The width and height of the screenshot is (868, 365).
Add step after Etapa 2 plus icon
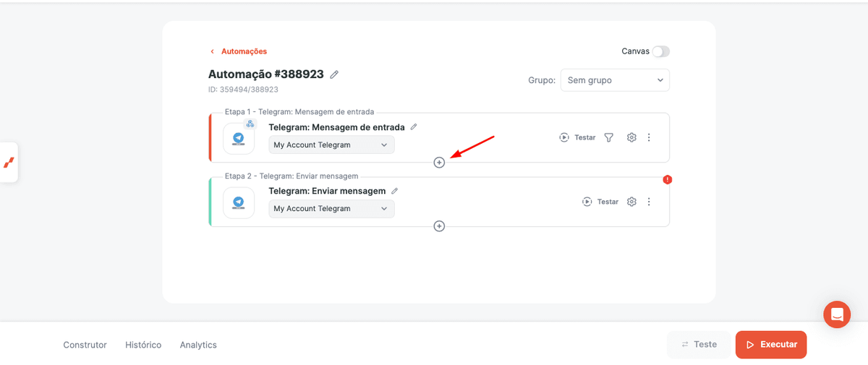click(439, 226)
